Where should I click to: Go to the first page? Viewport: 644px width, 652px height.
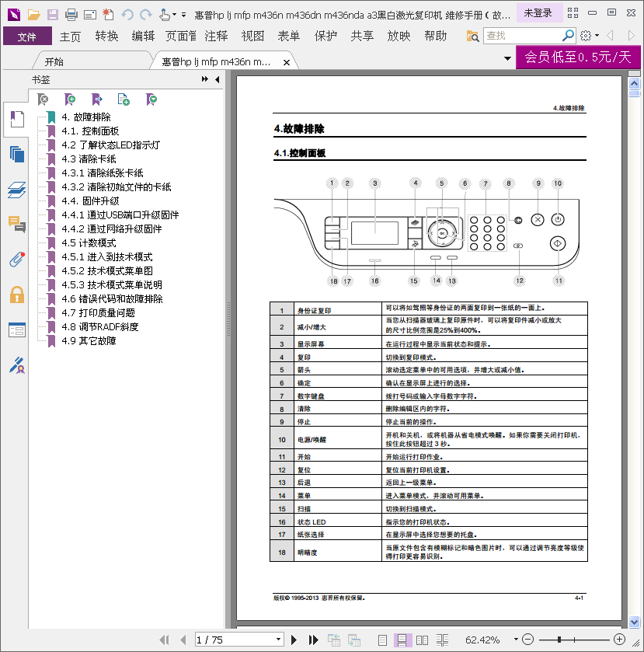coord(165,640)
